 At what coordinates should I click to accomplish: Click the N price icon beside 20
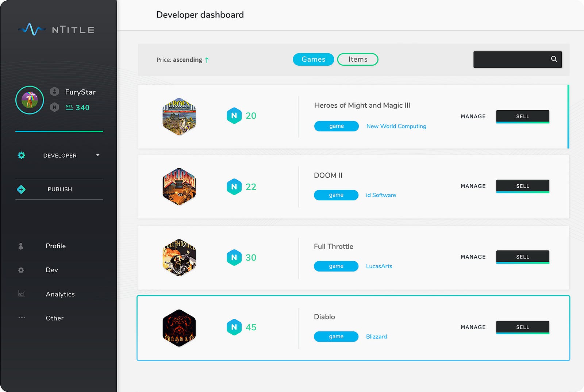point(234,116)
